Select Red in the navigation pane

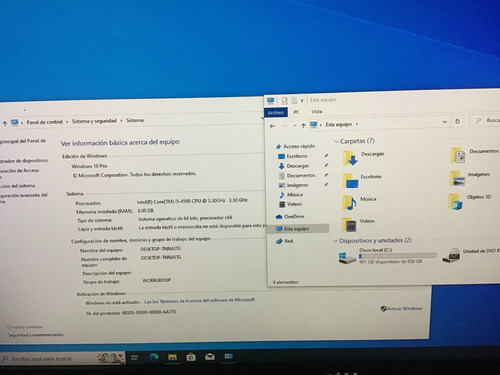(x=288, y=241)
